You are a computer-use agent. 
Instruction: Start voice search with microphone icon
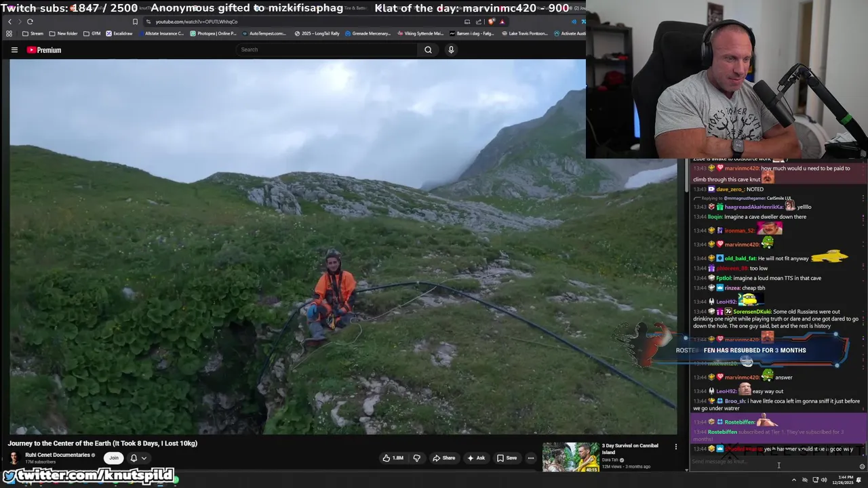(x=451, y=49)
